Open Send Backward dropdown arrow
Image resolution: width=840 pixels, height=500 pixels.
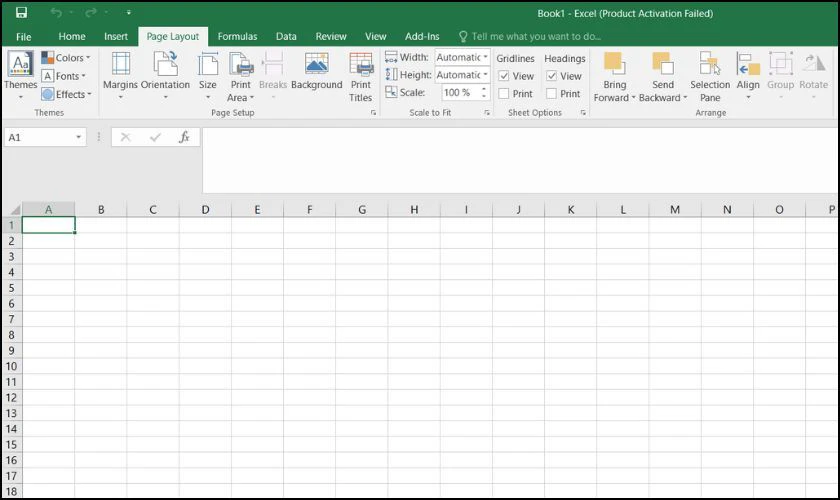click(x=685, y=98)
